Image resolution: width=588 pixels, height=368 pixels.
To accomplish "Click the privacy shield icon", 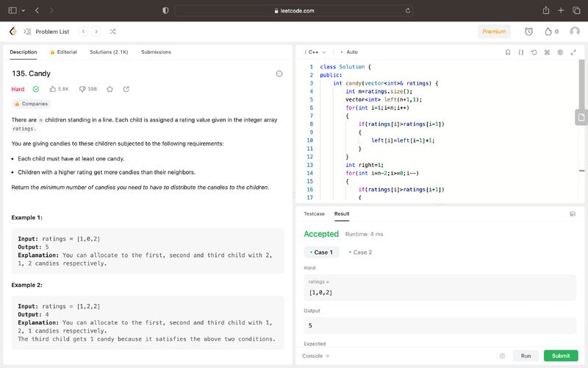I will click(x=165, y=10).
